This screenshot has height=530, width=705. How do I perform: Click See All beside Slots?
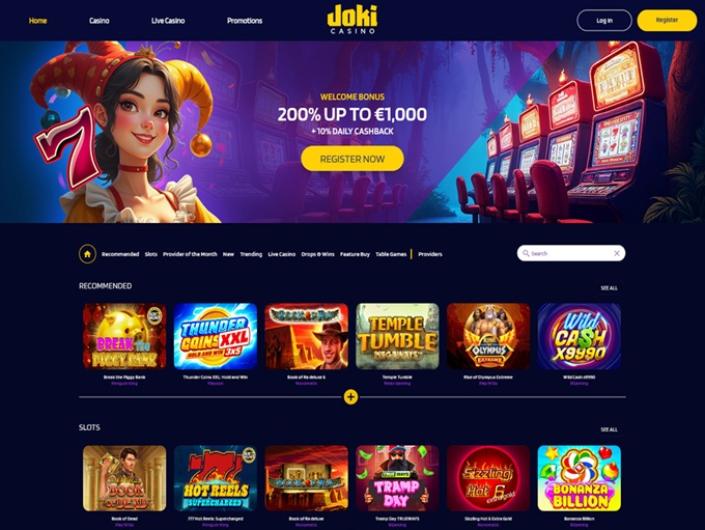click(x=609, y=430)
